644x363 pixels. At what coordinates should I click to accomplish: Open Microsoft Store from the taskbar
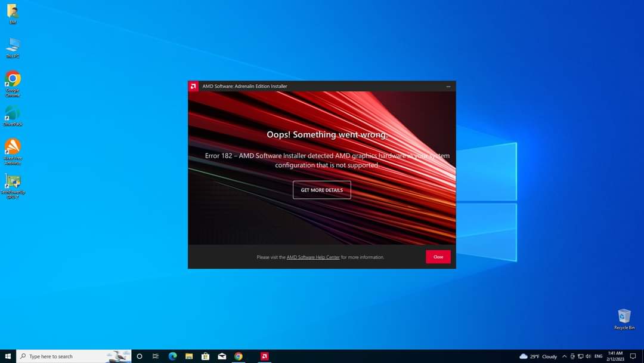[205, 356]
